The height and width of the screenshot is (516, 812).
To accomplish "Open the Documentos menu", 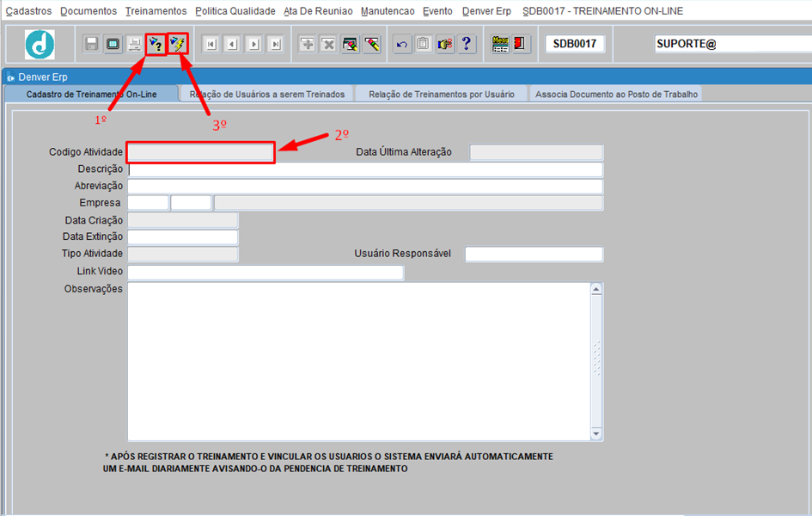I will [x=89, y=11].
